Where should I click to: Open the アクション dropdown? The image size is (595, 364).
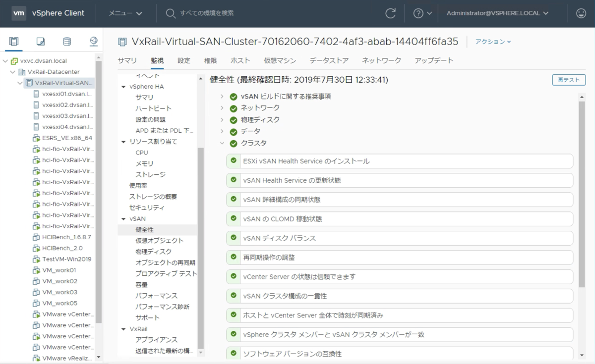tap(493, 42)
